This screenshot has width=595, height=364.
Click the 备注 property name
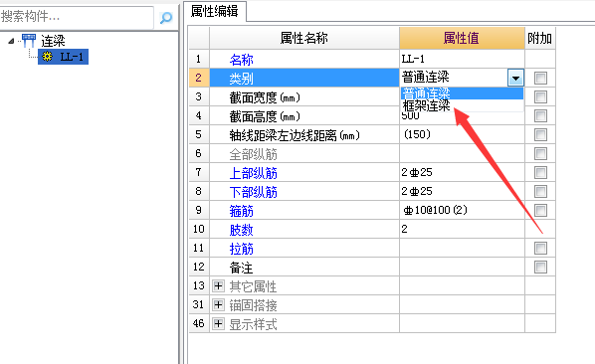(242, 268)
